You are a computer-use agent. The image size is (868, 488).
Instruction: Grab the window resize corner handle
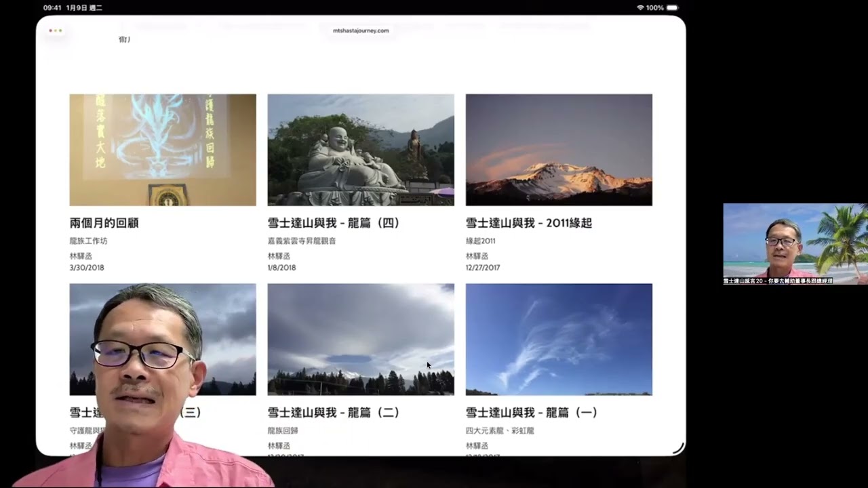pyautogui.click(x=678, y=448)
